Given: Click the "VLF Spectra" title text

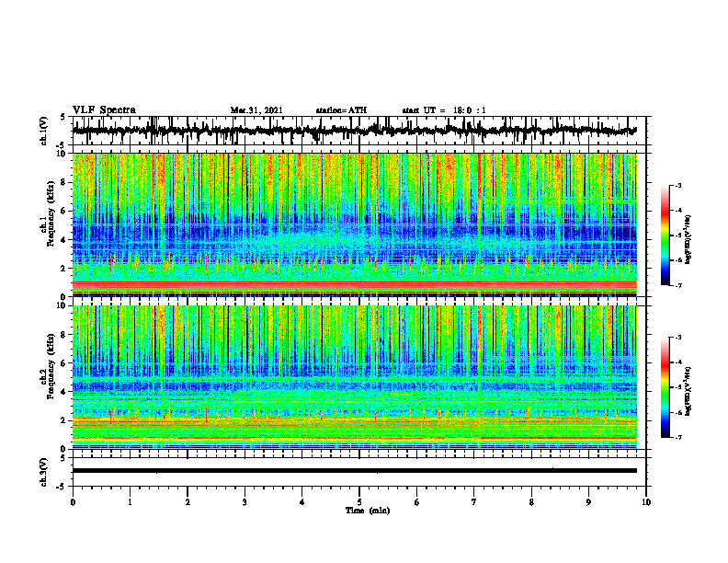Looking at the screenshot, I should (x=104, y=110).
